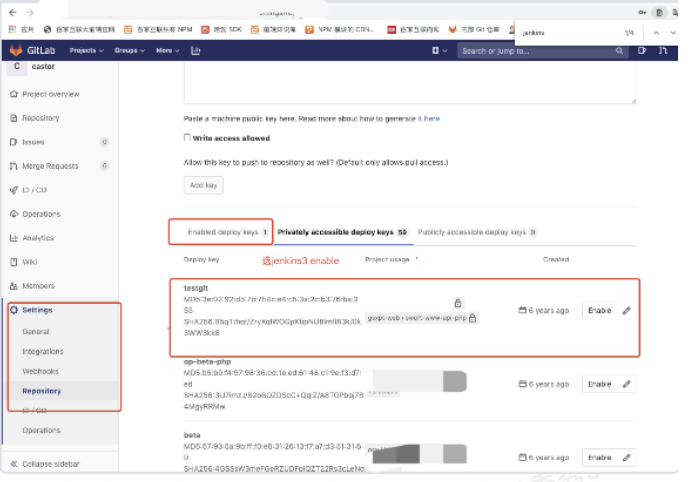Click the search magnifier icon
Screen dimensions: 700x482
tap(619, 51)
